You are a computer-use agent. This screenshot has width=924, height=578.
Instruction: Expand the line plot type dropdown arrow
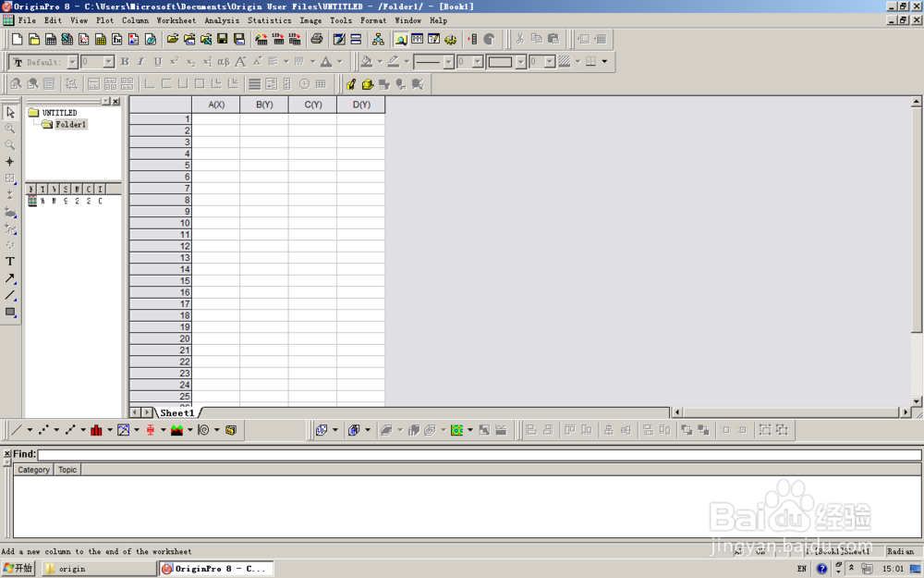coord(30,430)
